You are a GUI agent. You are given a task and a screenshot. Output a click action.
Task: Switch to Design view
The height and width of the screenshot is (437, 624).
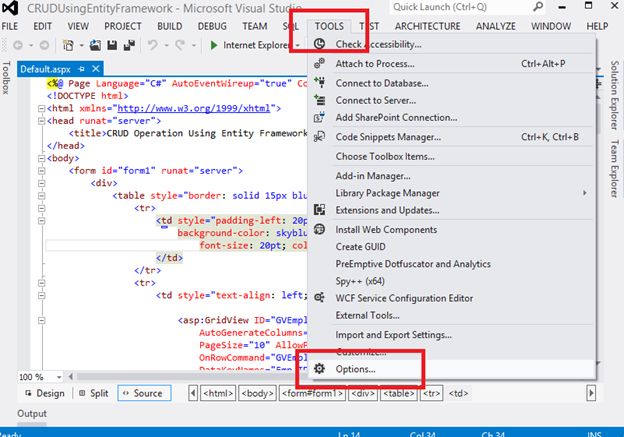click(45, 393)
